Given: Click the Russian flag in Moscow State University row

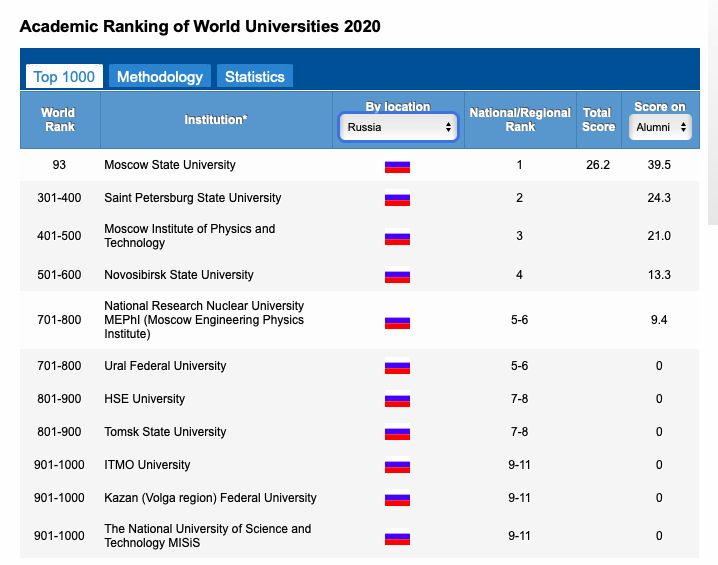Looking at the screenshot, I should 397,166.
